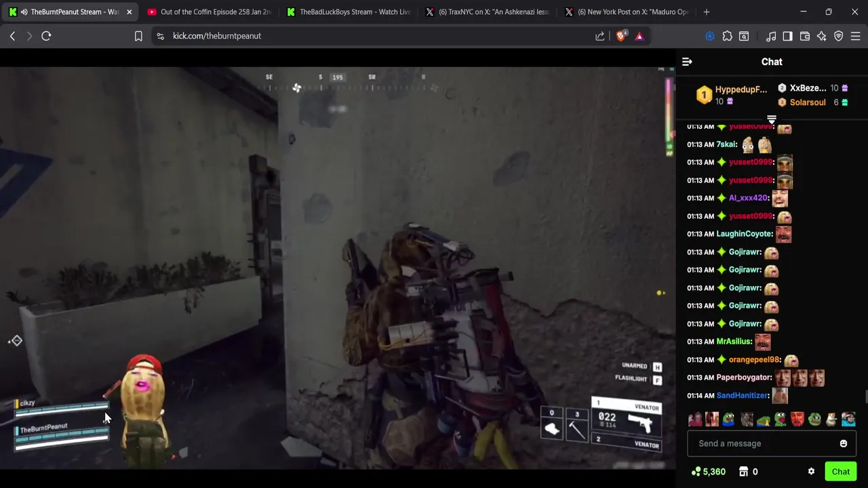Insert the last quick emote (saluting man)
Viewport: 868px width, 488px height.
pos(848,420)
